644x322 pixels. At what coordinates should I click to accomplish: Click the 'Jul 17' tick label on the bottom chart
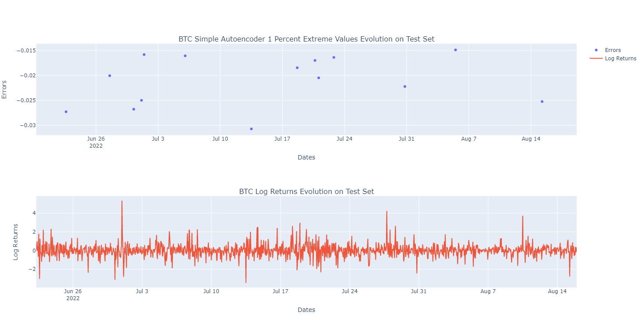[x=280, y=292]
